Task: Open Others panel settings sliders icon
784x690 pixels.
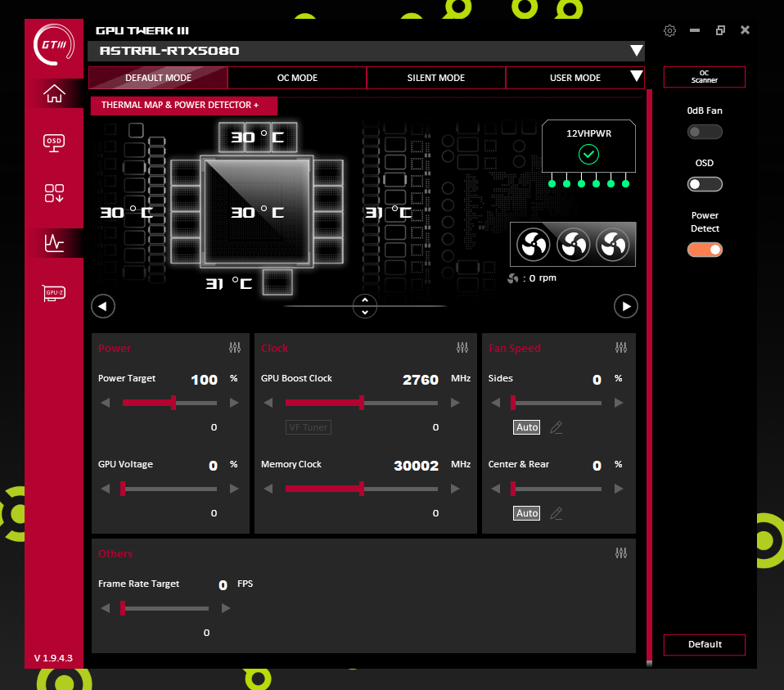Action: pos(621,553)
